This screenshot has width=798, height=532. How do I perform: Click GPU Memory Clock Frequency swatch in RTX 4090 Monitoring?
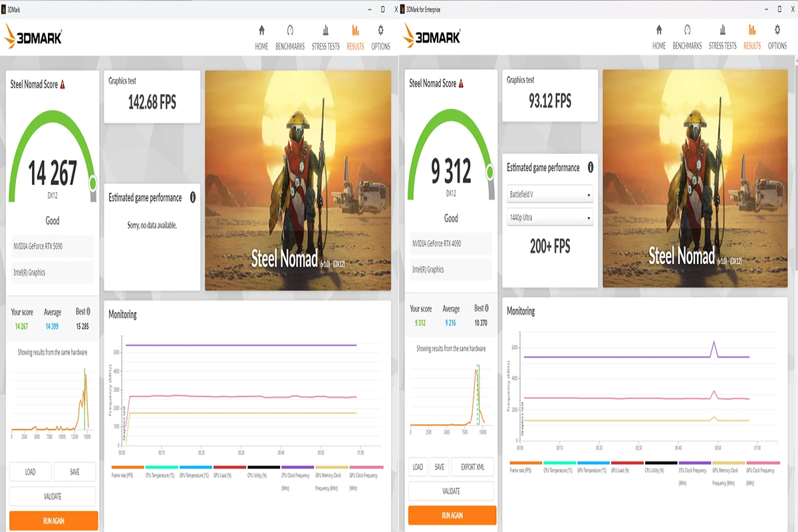[730, 463]
